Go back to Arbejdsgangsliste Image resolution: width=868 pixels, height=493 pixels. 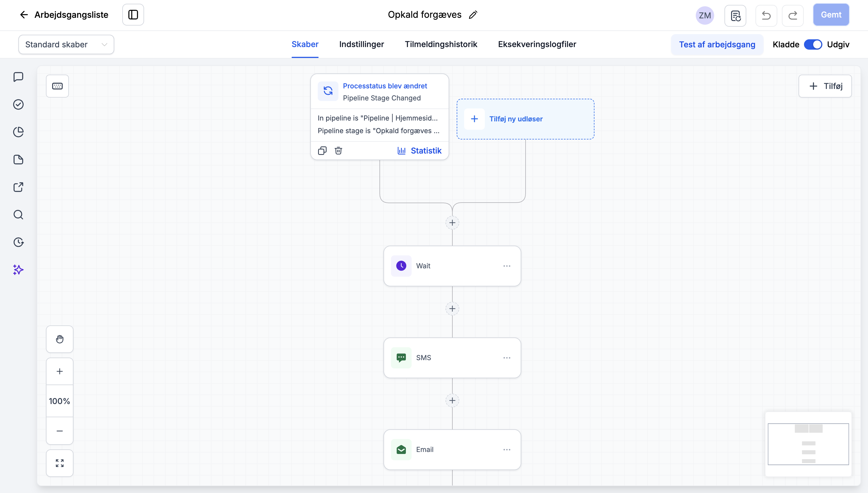click(x=64, y=15)
